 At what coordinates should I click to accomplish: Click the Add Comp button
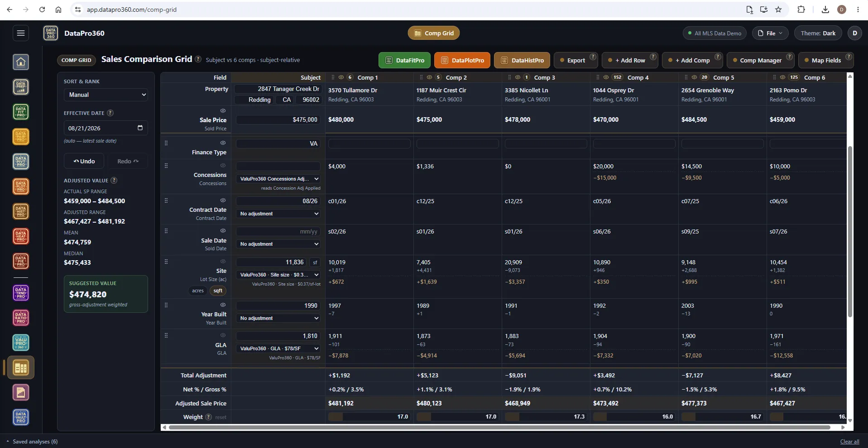click(x=692, y=60)
